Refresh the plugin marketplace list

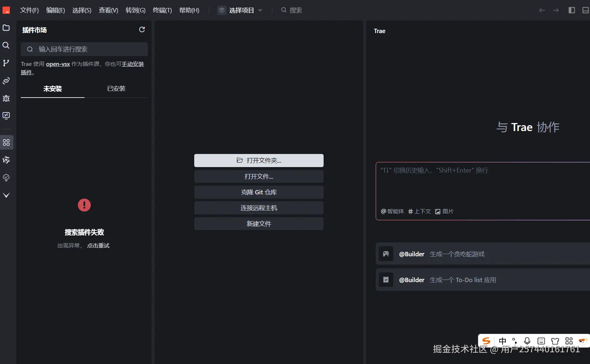coord(142,30)
